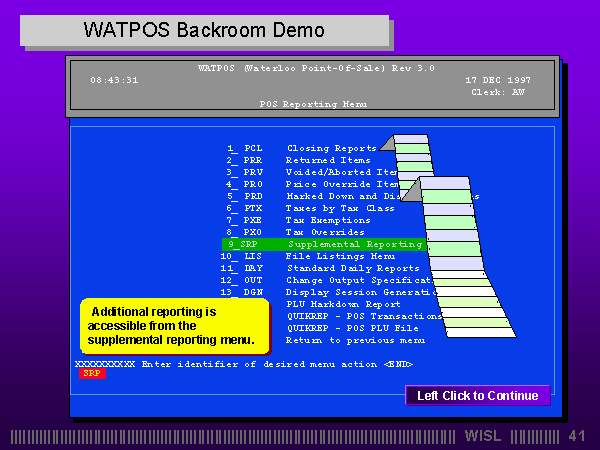Click the yellow Additional reporting callout
Image resolution: width=600 pixels, height=450 pixels.
pyautogui.click(x=174, y=326)
